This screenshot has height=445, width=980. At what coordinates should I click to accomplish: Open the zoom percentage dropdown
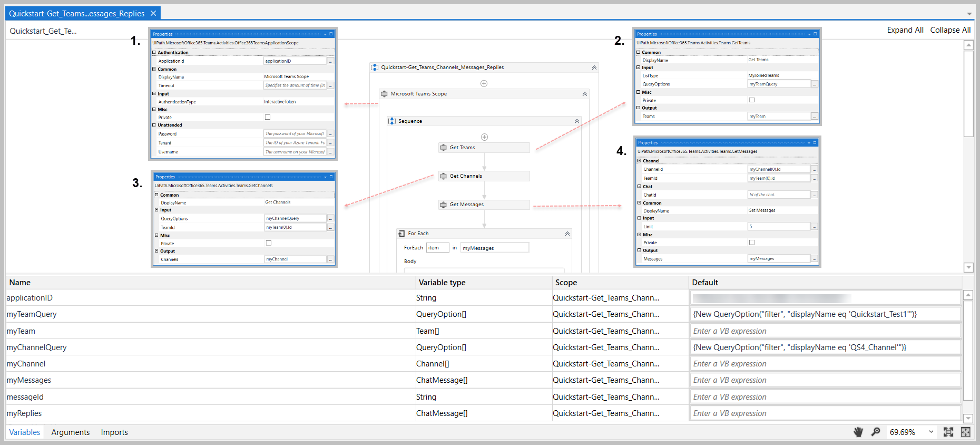pos(931,432)
